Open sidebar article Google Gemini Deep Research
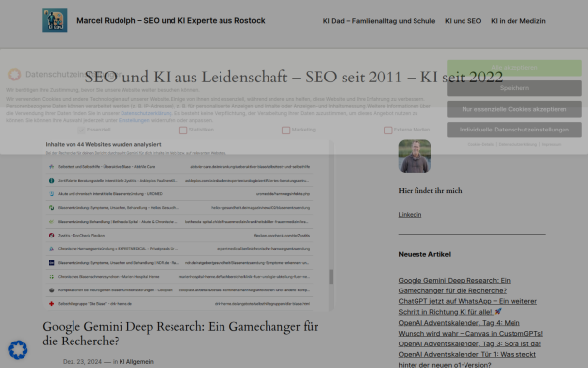This screenshot has width=588, height=368. (454, 286)
